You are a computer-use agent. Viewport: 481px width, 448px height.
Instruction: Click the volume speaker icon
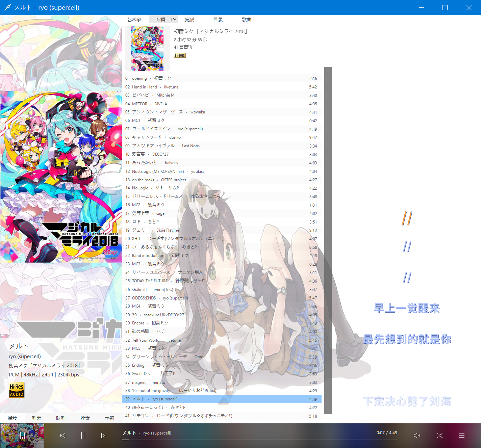tap(417, 436)
